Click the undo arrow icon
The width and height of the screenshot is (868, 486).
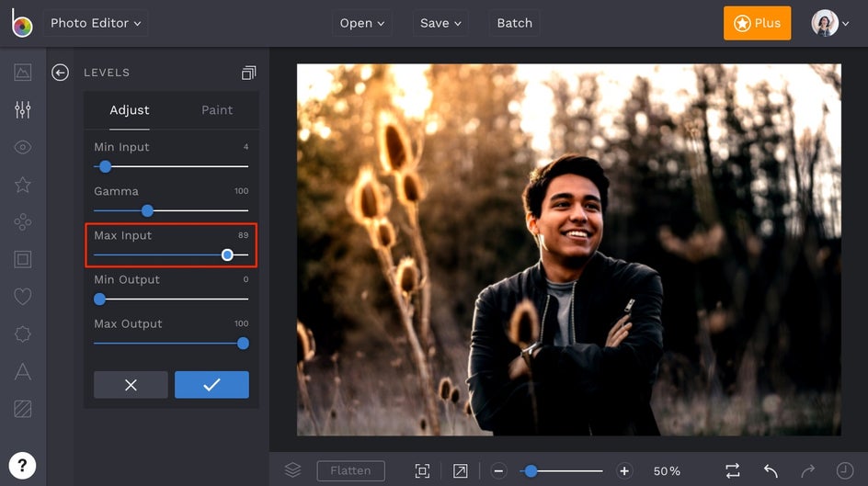(x=771, y=470)
